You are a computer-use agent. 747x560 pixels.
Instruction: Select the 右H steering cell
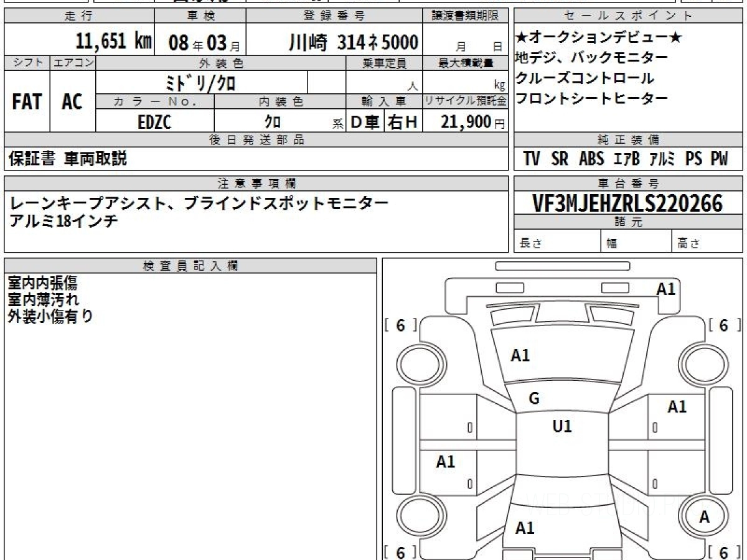coord(403,122)
